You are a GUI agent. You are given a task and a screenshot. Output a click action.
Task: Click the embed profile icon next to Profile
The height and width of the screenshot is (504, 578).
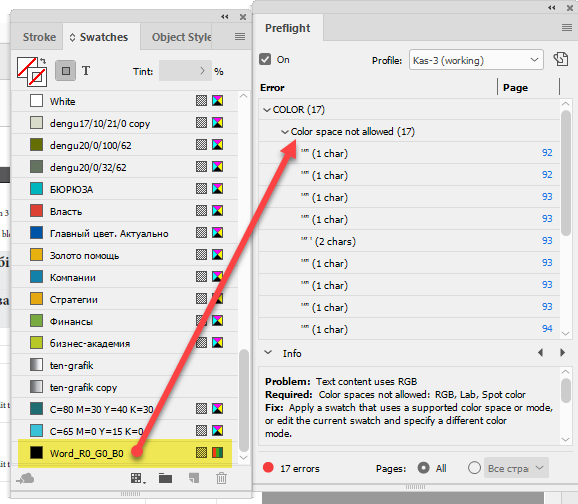tap(561, 59)
